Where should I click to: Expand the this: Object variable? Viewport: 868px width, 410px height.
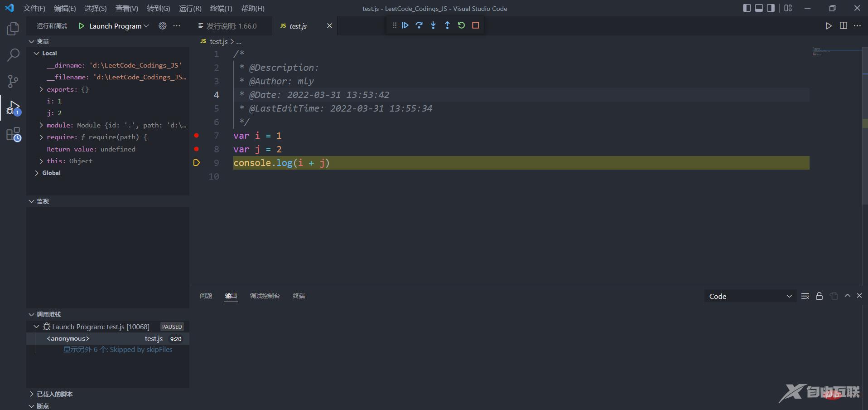coord(41,161)
